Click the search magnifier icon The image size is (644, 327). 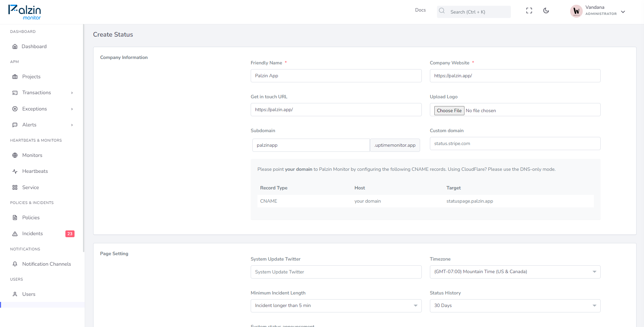click(x=442, y=11)
